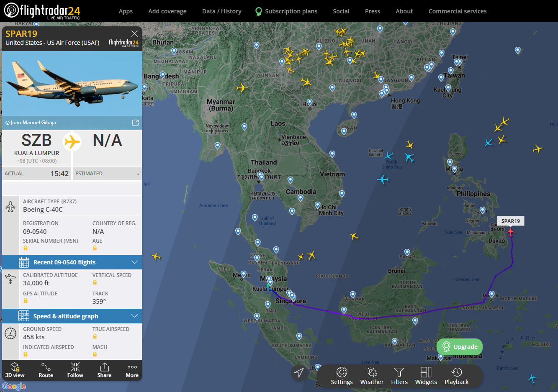The image size is (558, 392).
Task: Click the locked Mach value icon
Action: coord(95,354)
